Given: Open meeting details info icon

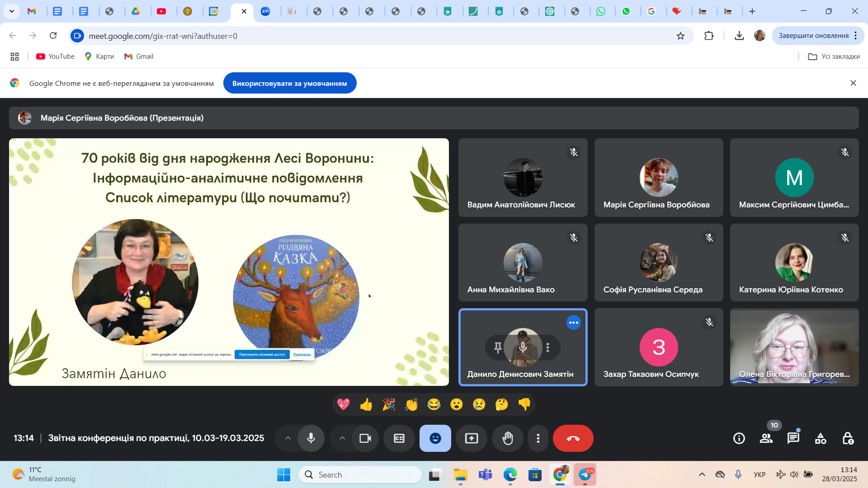Looking at the screenshot, I should [739, 438].
